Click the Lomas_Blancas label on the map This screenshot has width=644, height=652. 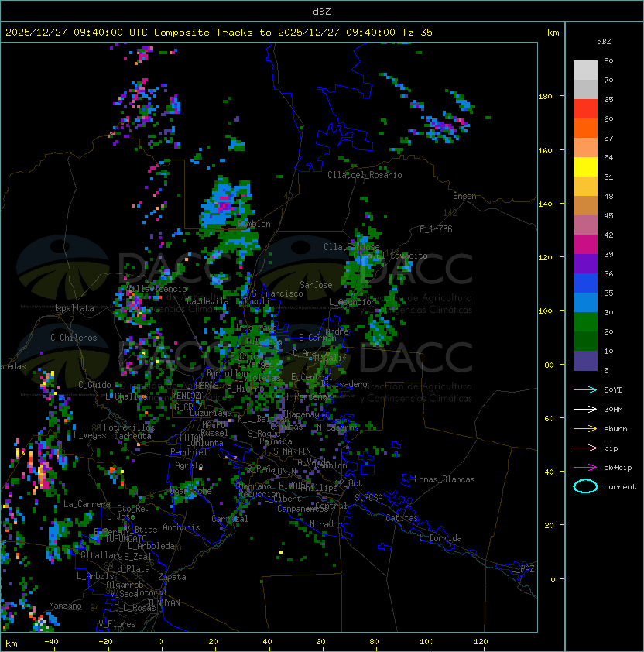444,479
